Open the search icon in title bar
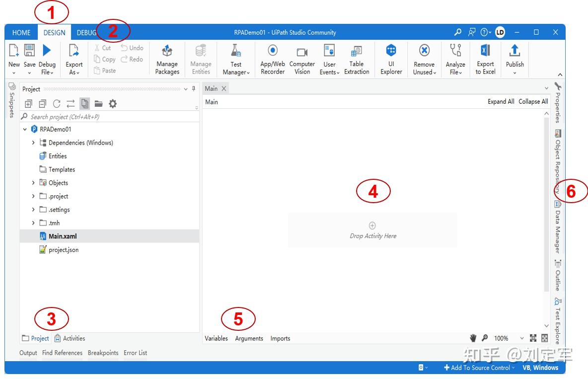Viewport: 588px width, 379px height. (457, 32)
